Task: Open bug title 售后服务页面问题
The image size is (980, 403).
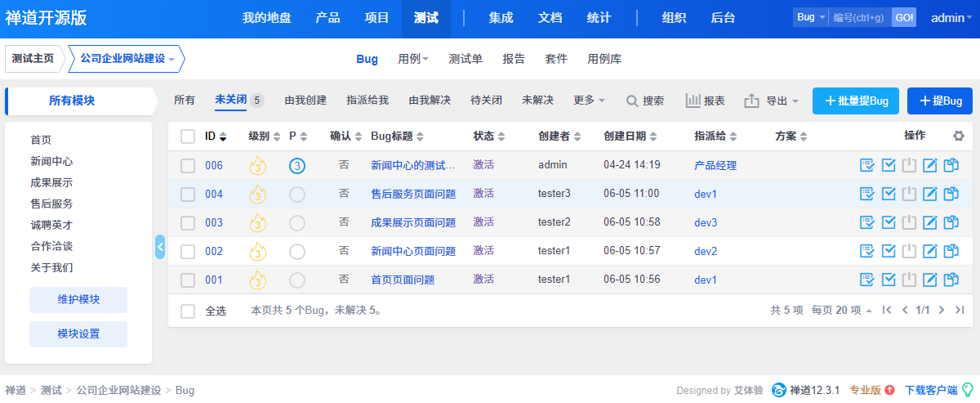Action: (413, 195)
